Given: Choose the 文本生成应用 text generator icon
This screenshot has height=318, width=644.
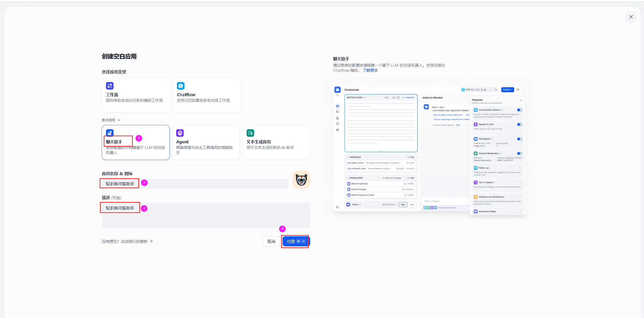Looking at the screenshot, I should click(x=250, y=133).
